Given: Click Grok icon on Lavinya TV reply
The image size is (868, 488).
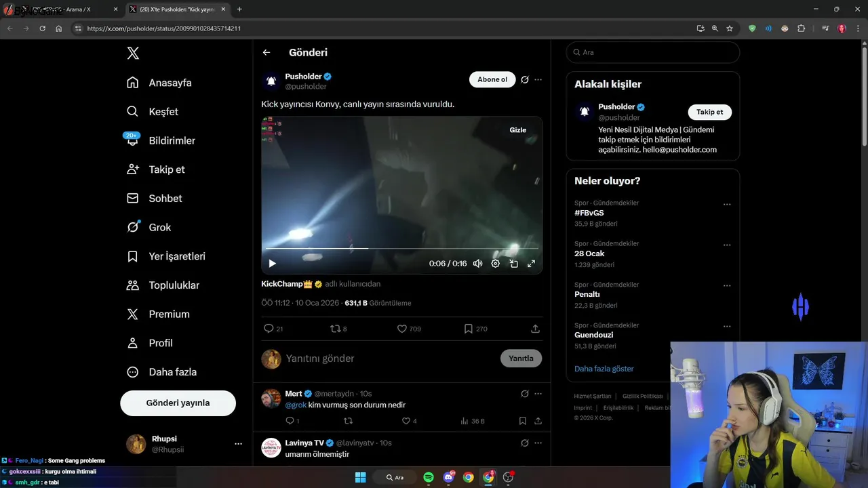Looking at the screenshot, I should (524, 443).
